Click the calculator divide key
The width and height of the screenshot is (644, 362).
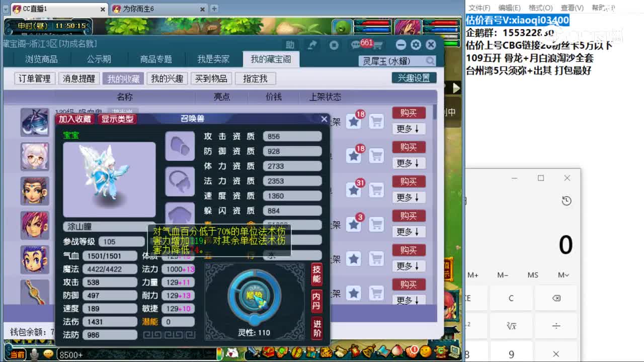coord(556,326)
